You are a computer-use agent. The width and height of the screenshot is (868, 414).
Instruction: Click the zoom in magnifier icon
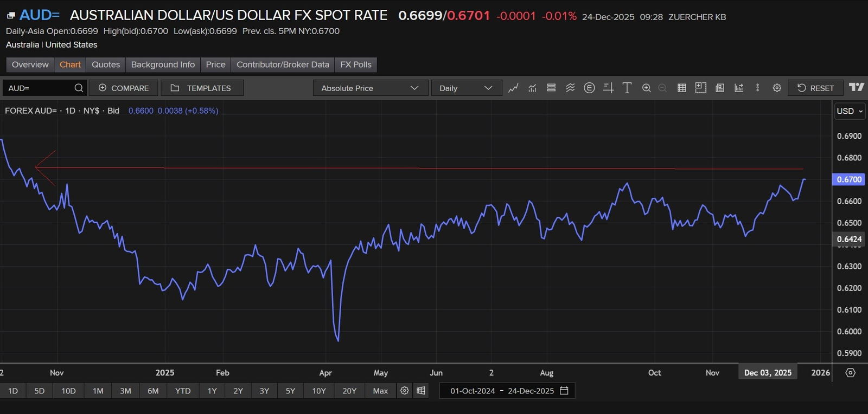(x=646, y=88)
